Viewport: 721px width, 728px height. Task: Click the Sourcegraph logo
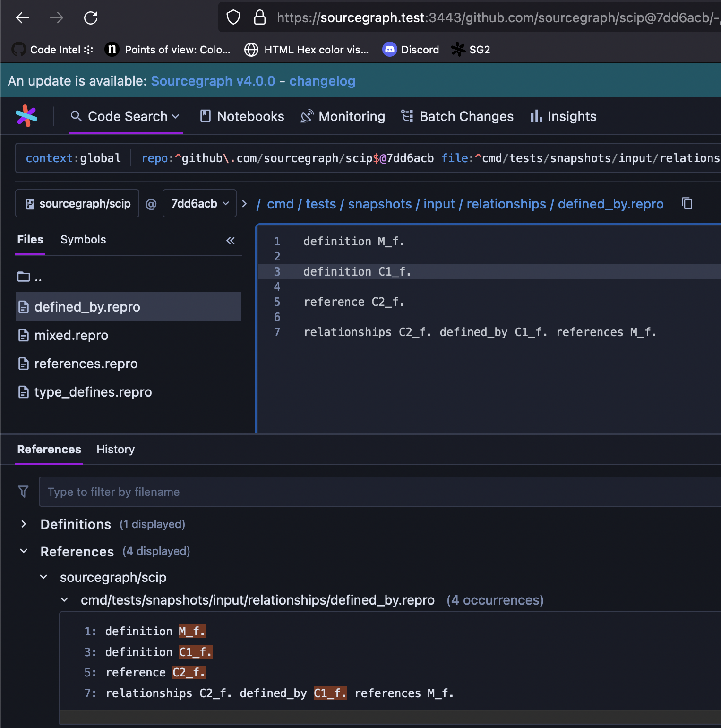coord(26,116)
